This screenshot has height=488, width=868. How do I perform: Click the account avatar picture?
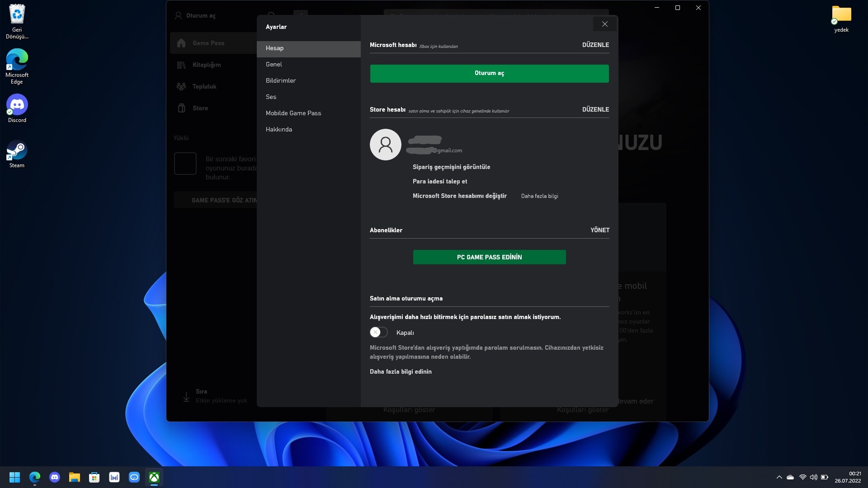385,145
